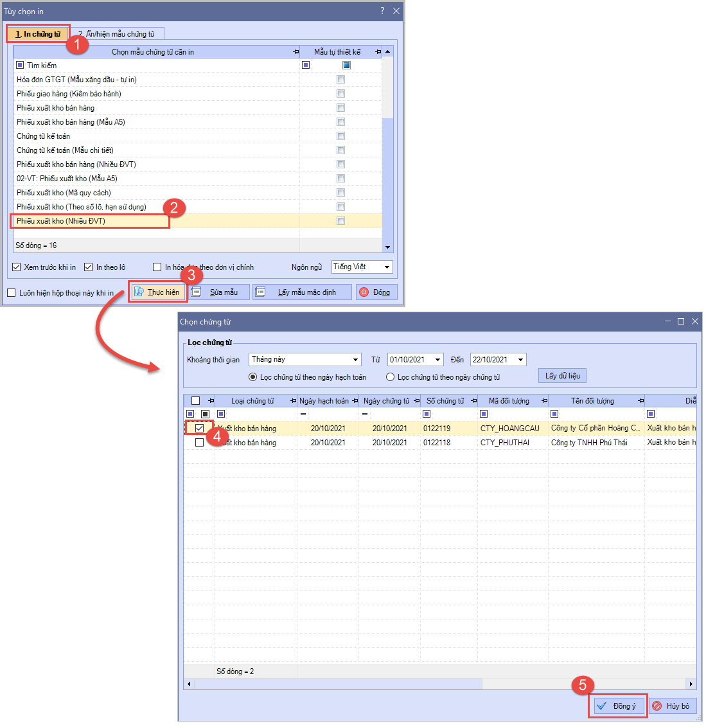Enable 'Luôn hiện hộp thoại này khi in'

(12, 293)
